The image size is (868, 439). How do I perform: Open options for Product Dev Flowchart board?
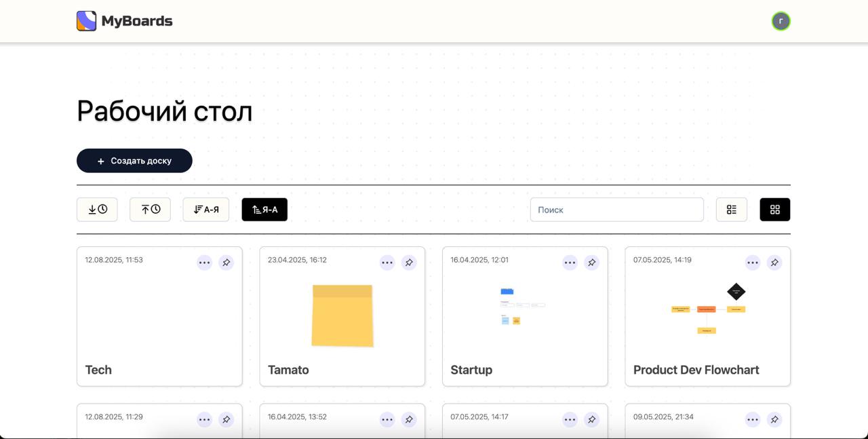tap(753, 263)
